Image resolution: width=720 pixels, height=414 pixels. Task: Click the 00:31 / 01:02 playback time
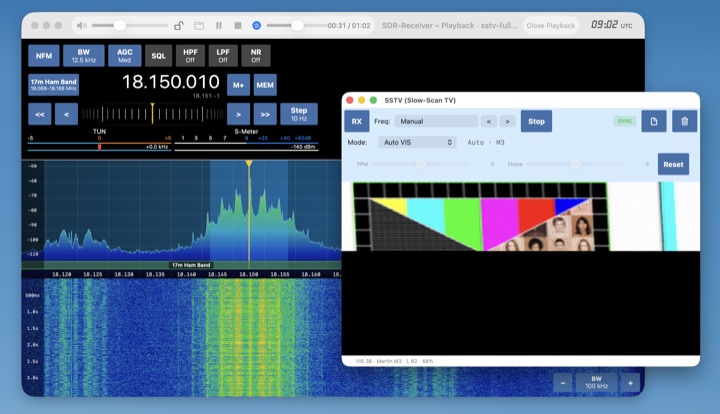click(349, 26)
